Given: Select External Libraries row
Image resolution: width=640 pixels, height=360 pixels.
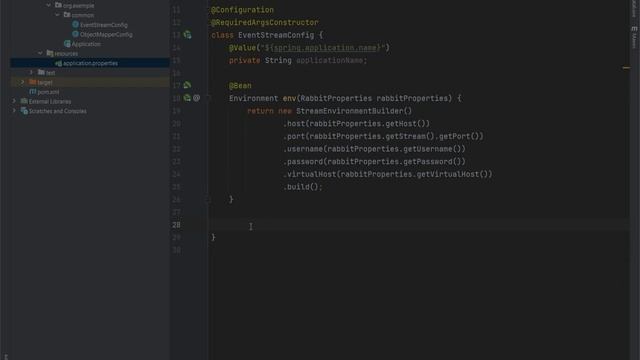Looking at the screenshot, I should coord(90,102).
